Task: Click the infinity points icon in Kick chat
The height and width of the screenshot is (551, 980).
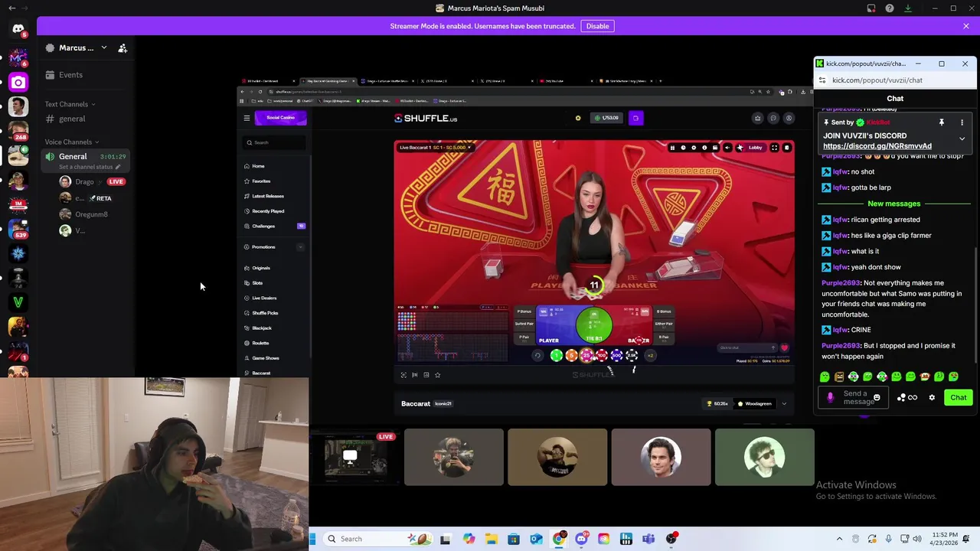Action: point(913,397)
